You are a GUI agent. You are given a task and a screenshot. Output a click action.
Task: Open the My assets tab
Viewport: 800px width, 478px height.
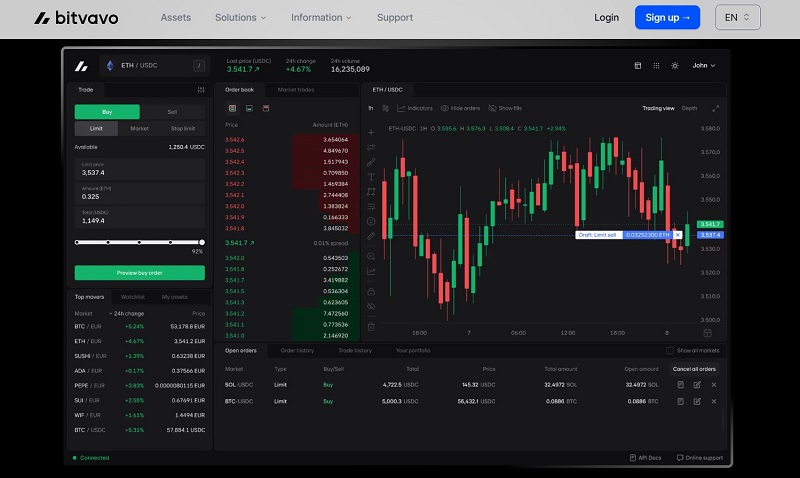(x=174, y=297)
